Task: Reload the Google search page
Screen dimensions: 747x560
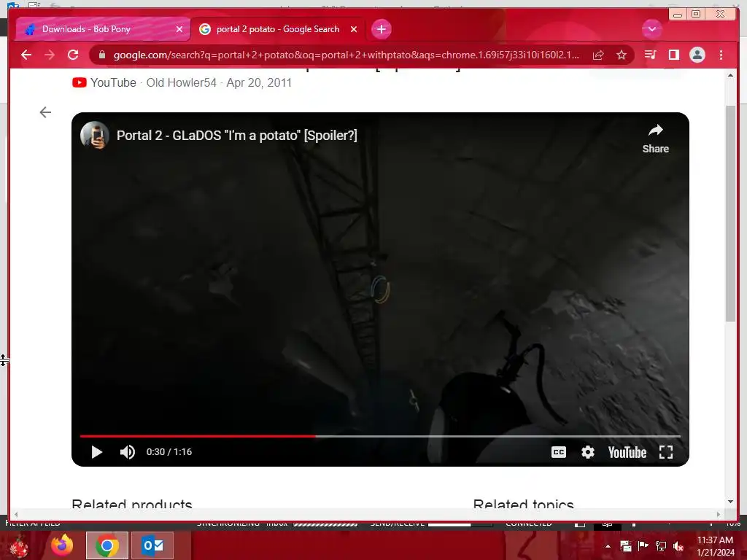Action: coord(73,55)
